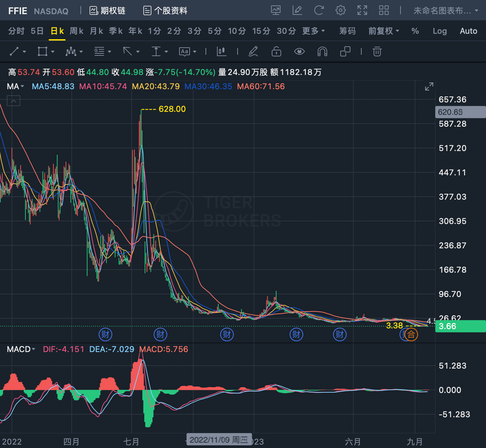Expand the MACD indicator dropdown

click(21, 349)
